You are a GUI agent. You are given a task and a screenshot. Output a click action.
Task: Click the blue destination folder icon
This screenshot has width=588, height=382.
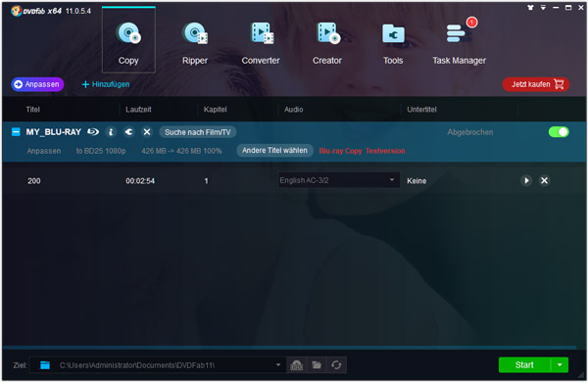45,364
